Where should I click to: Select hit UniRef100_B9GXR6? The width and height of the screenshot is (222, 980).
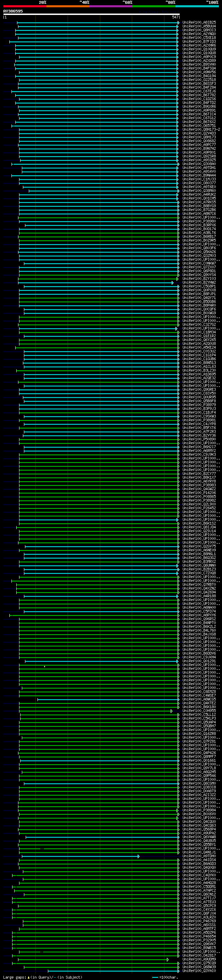click(199, 106)
